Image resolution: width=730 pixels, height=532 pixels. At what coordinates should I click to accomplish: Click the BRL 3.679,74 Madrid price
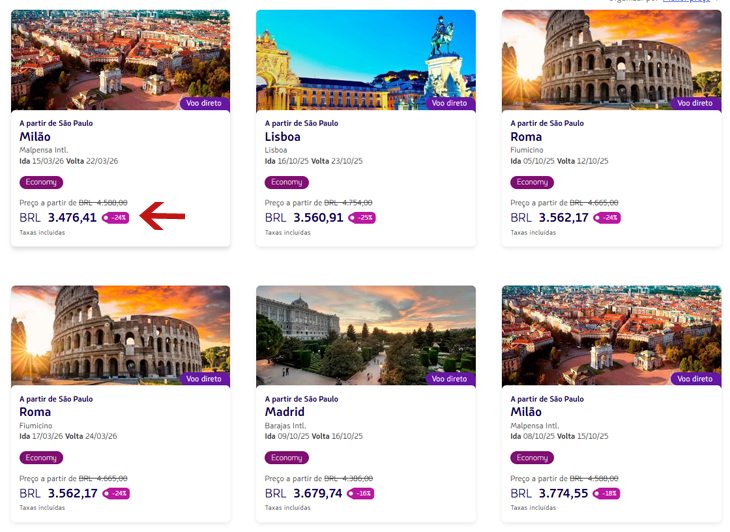[304, 493]
